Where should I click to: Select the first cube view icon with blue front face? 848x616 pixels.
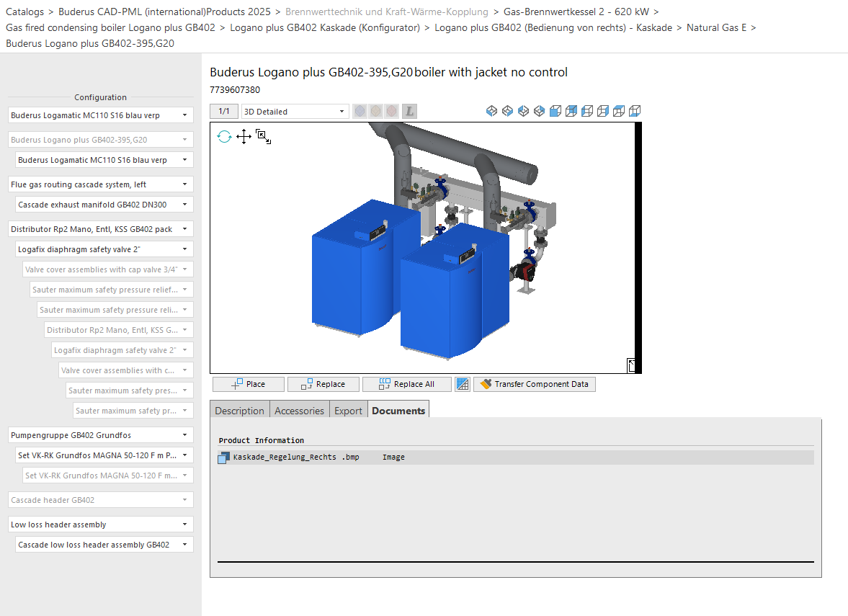(555, 111)
